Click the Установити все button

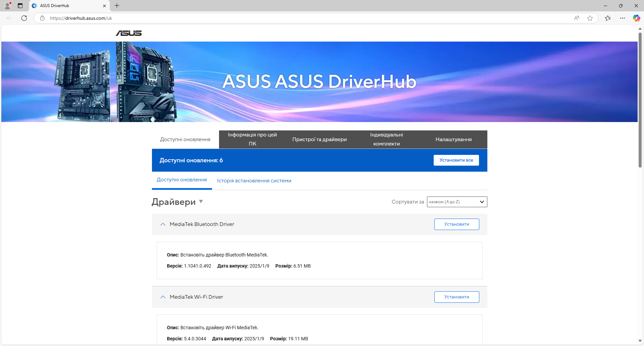456,160
